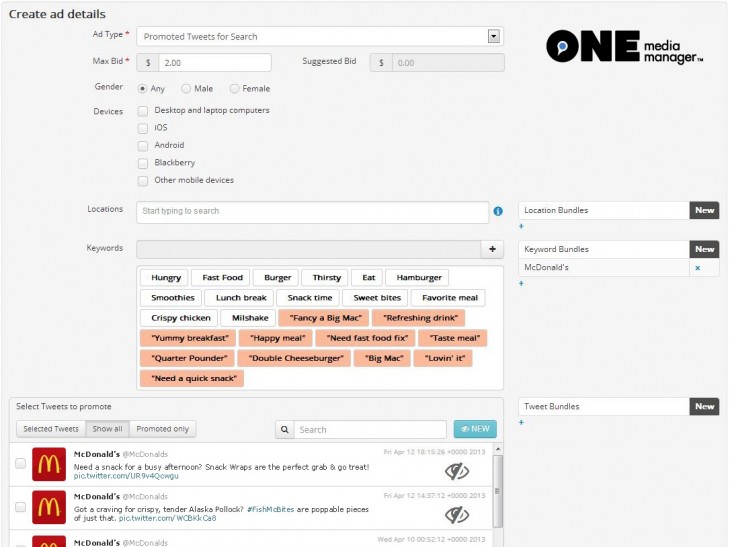Click the Locations search field
Screen dimensions: 730x547
pos(312,211)
